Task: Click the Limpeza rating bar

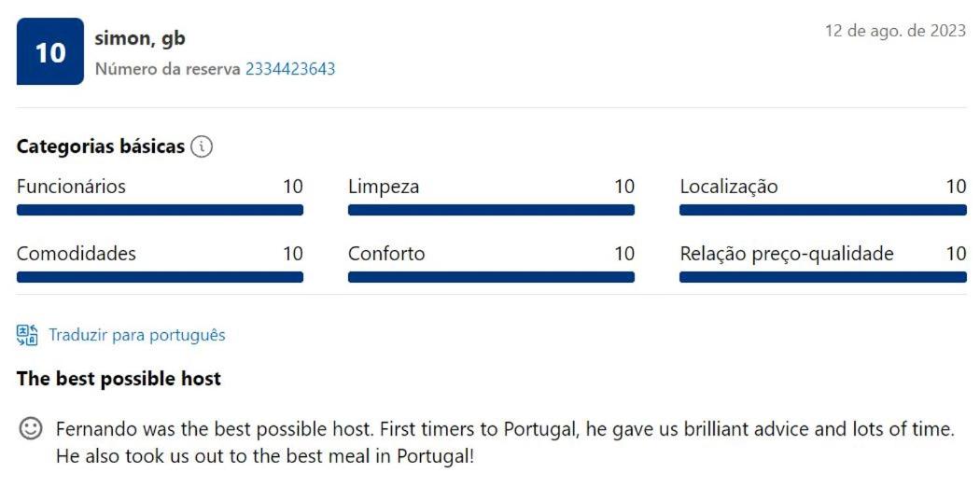Action: (x=491, y=210)
